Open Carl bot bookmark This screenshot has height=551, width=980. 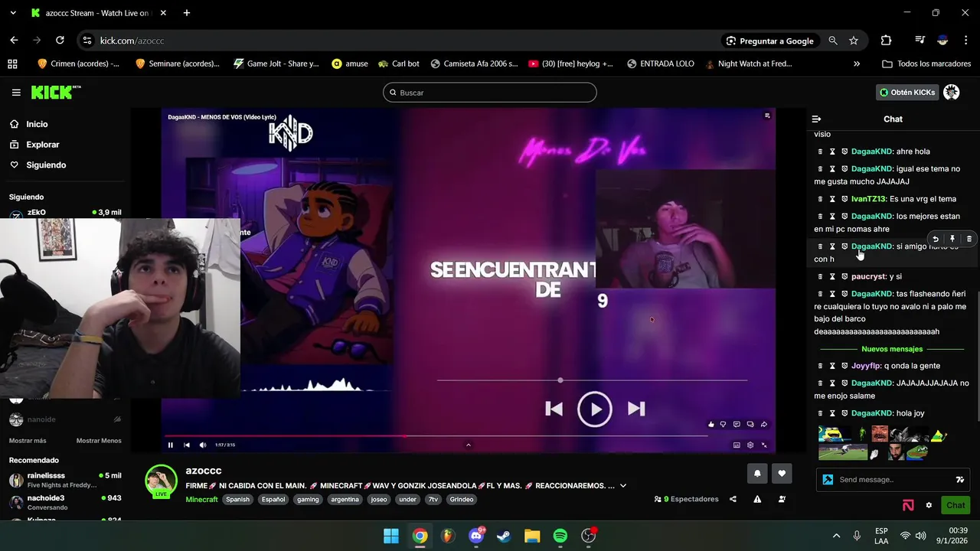click(x=398, y=64)
